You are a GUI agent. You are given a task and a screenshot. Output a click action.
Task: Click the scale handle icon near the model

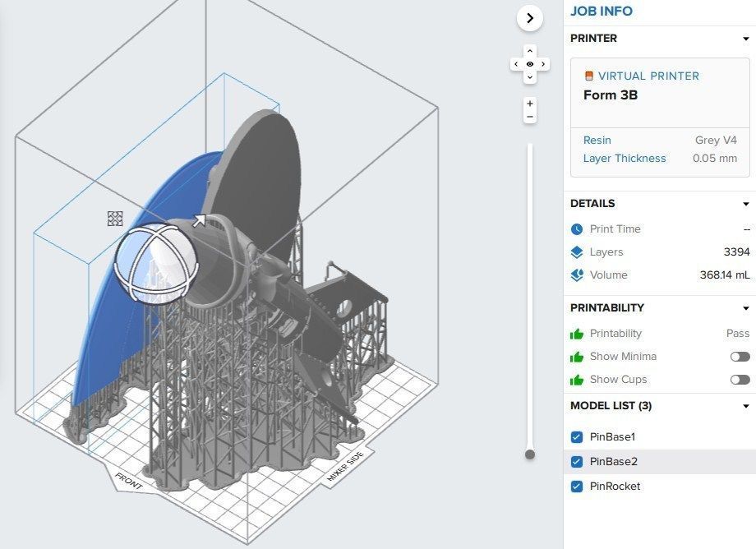coord(115,219)
